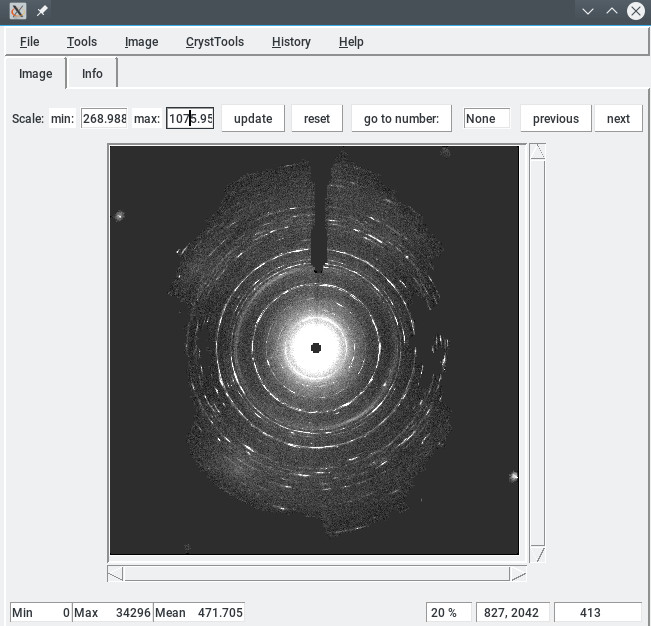Click the vertical scrollbar track beside the image
651x626 pixels.
537,350
